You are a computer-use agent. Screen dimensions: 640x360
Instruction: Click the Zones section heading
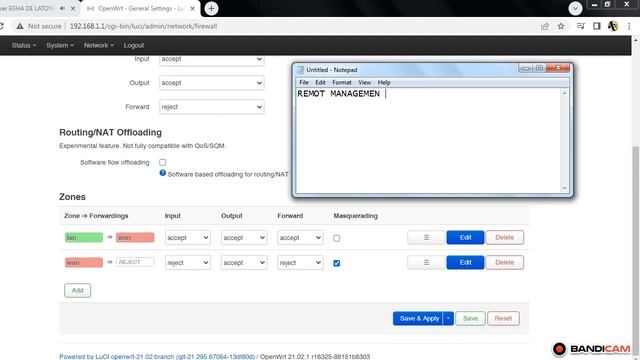tap(72, 197)
